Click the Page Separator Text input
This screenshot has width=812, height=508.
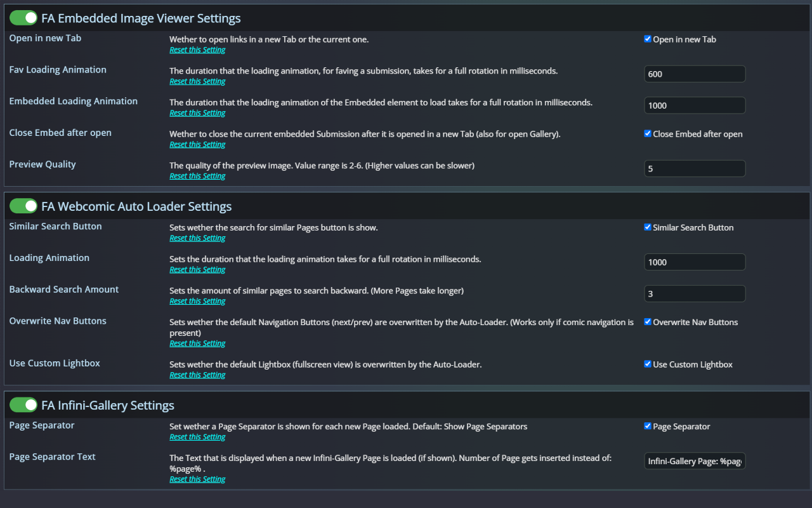click(695, 461)
